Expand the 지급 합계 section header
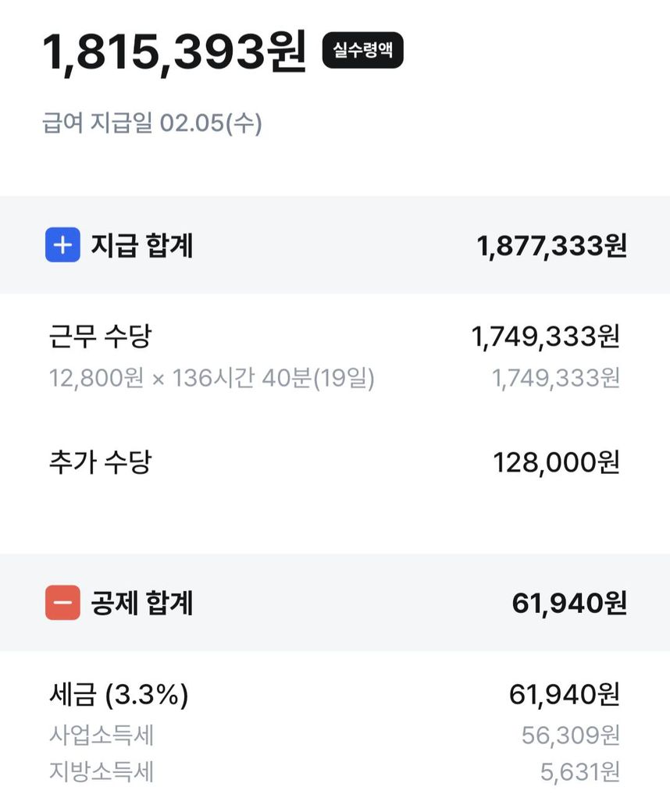670x812 pixels. pyautogui.click(x=335, y=244)
